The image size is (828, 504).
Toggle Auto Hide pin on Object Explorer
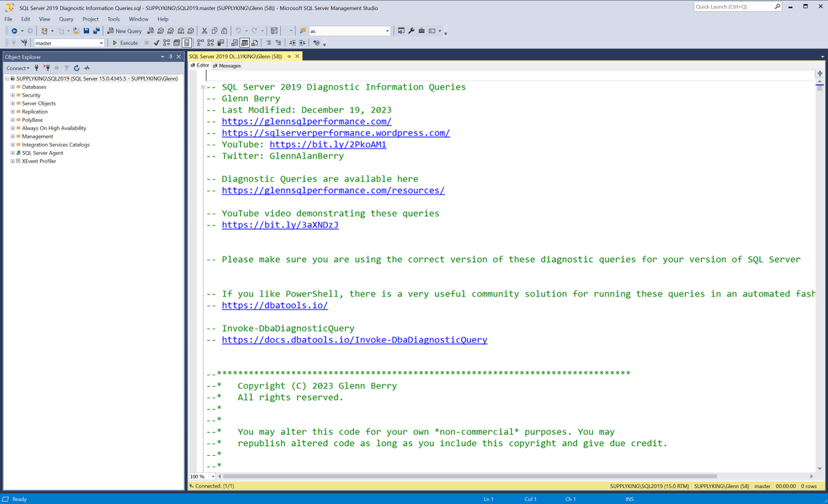point(171,57)
